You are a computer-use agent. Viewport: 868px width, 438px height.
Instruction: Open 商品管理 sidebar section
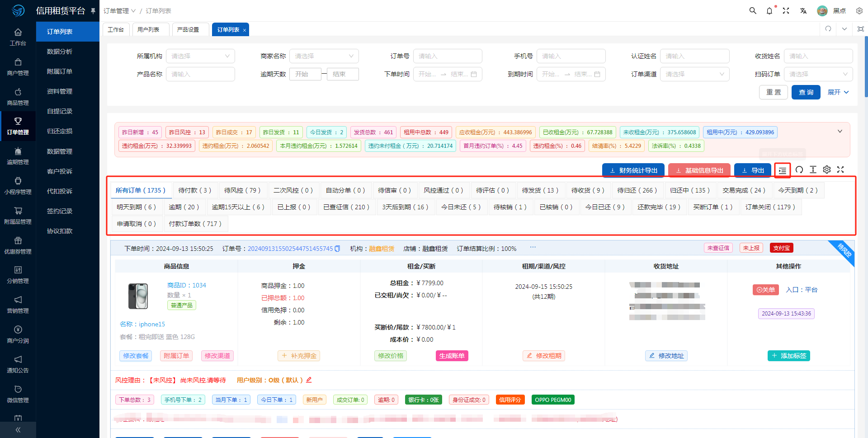[x=18, y=97]
